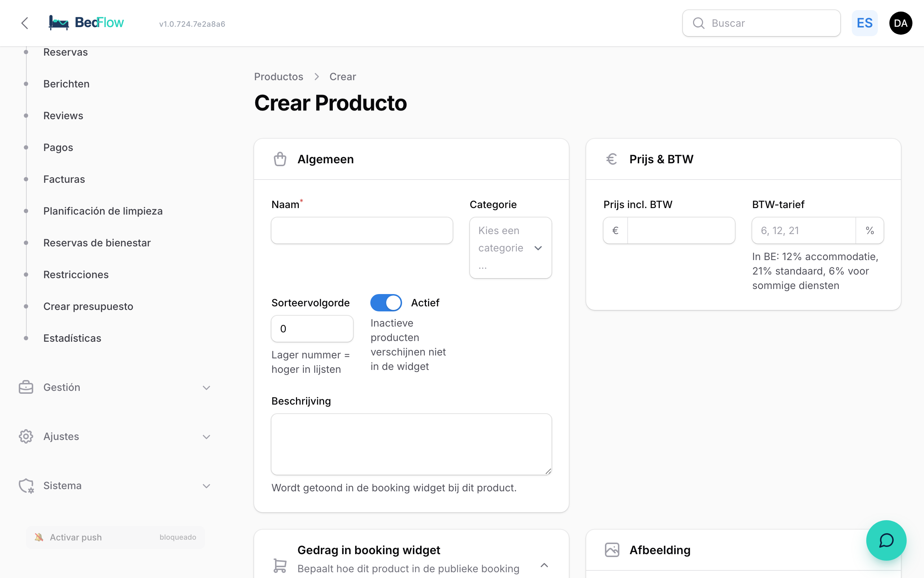Click the shopping cart widget icon
The width and height of the screenshot is (924, 578).
tap(280, 565)
